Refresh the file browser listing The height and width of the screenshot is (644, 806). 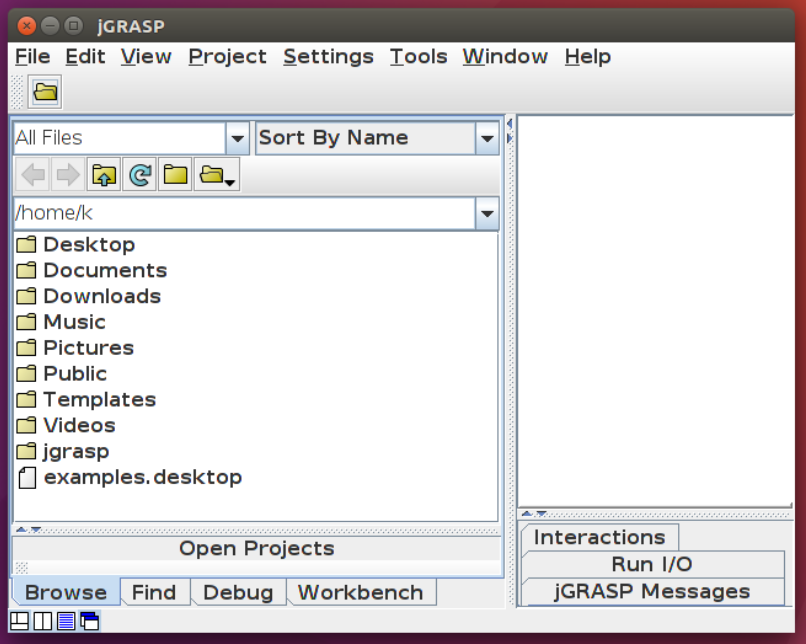[x=140, y=175]
